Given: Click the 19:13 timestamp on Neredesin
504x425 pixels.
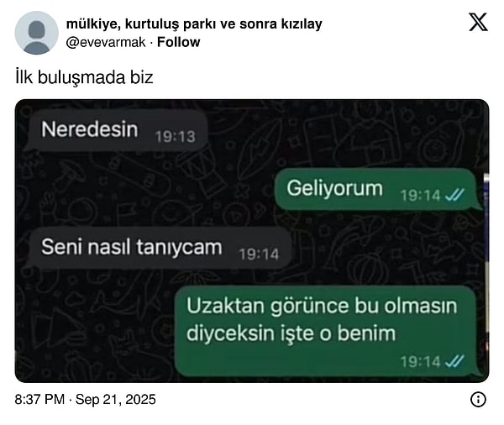Looking at the screenshot, I should [x=176, y=137].
